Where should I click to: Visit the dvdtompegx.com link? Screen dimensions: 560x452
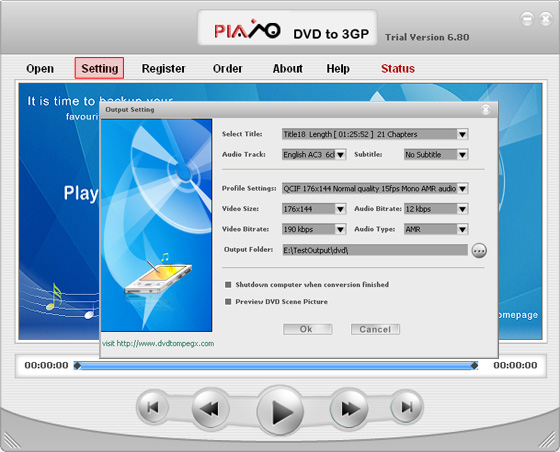pyautogui.click(x=158, y=343)
